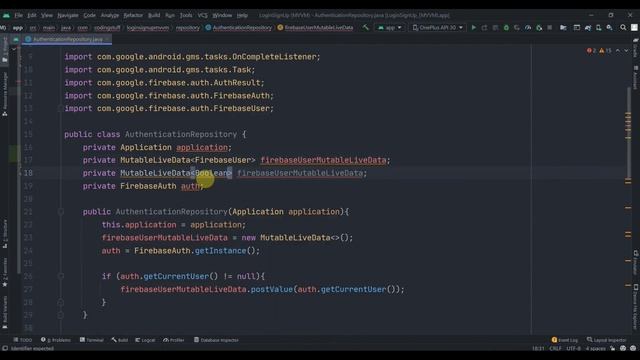The image size is (640, 360).
Task: Open the SDK Manager icon
Action: [609, 27]
